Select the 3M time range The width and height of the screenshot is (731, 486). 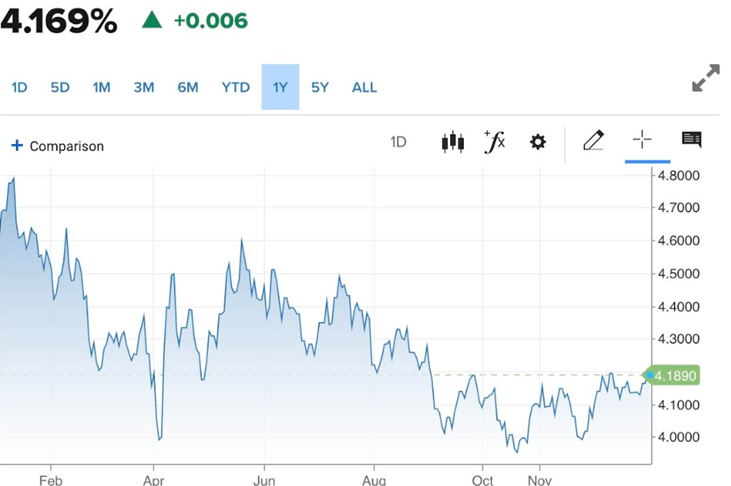coord(144,88)
